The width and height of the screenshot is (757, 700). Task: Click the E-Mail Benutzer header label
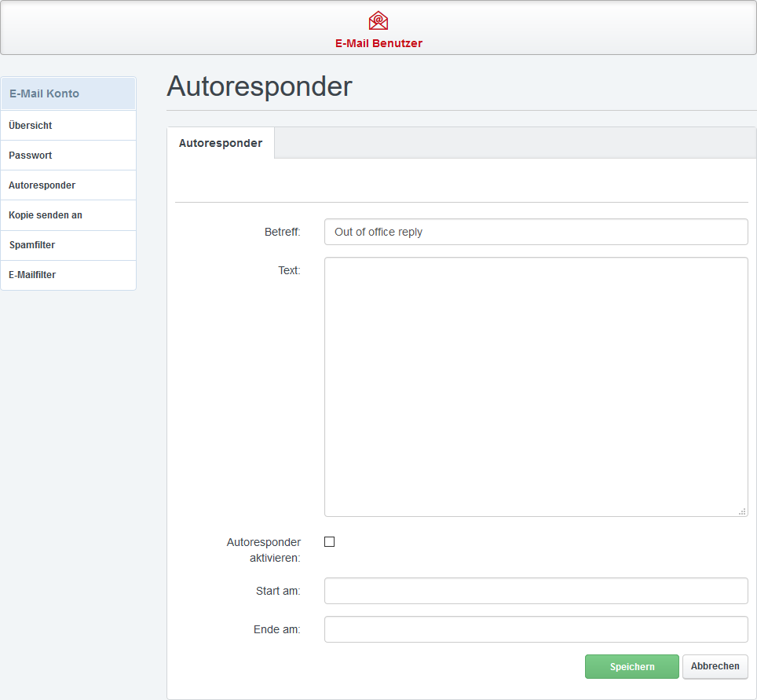point(378,43)
